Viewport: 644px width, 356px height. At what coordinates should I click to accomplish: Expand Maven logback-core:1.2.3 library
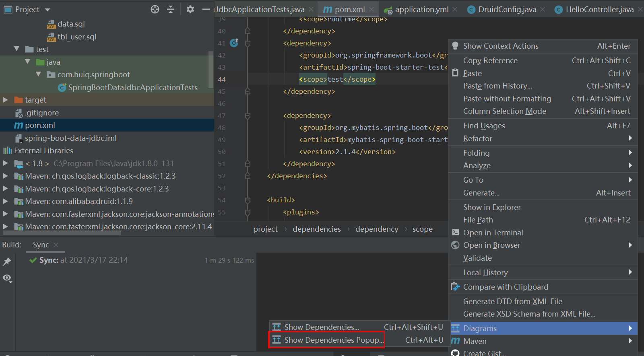6,189
